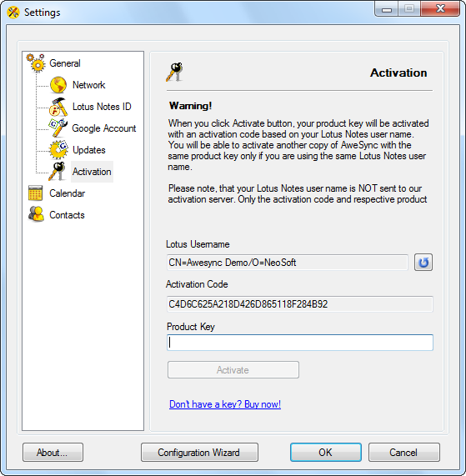This screenshot has width=466, height=476.
Task: Confirm settings with OK button
Action: [x=326, y=453]
